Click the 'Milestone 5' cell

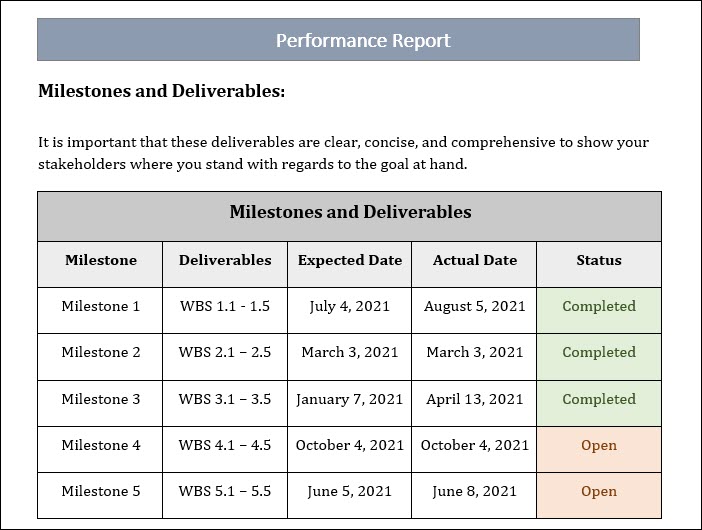[x=100, y=496]
